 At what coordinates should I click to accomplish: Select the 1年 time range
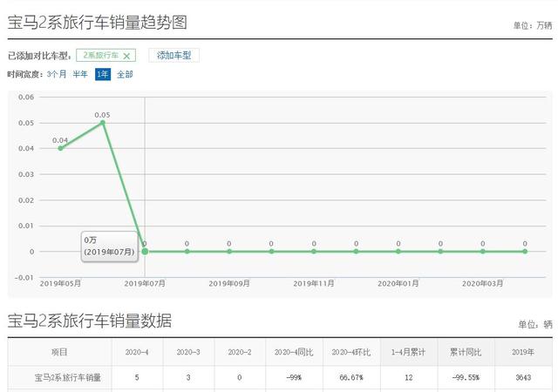103,74
